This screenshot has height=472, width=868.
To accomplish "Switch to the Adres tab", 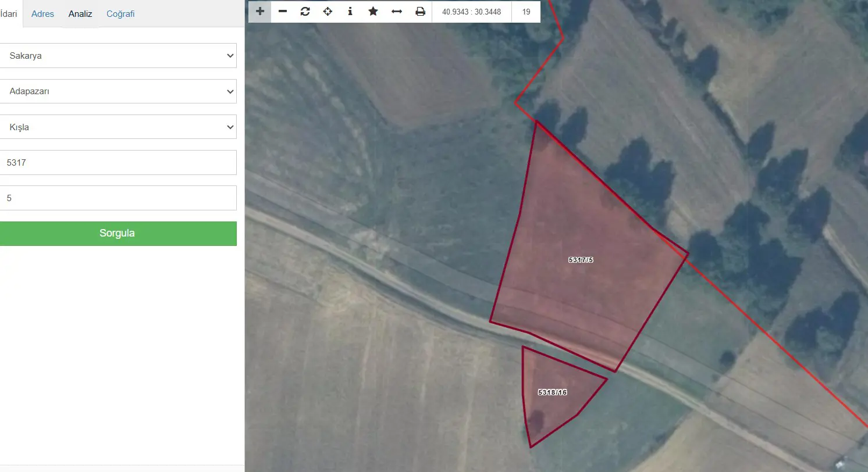I will point(42,14).
